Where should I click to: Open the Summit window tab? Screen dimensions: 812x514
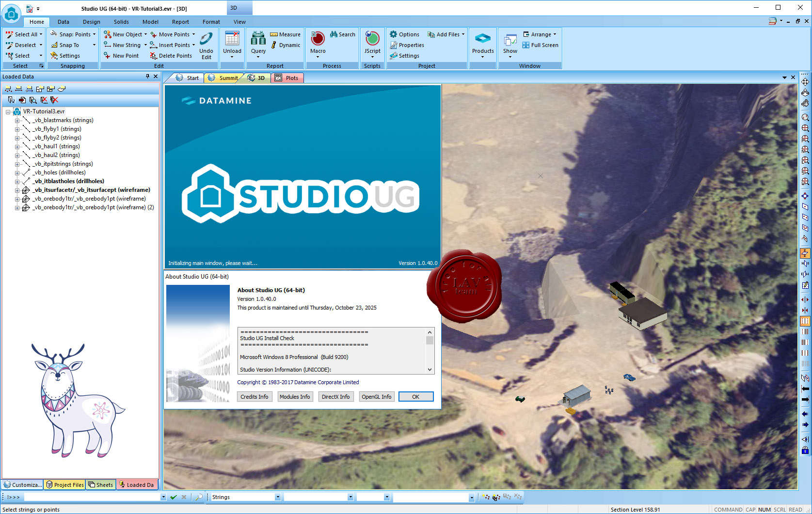pyautogui.click(x=223, y=78)
